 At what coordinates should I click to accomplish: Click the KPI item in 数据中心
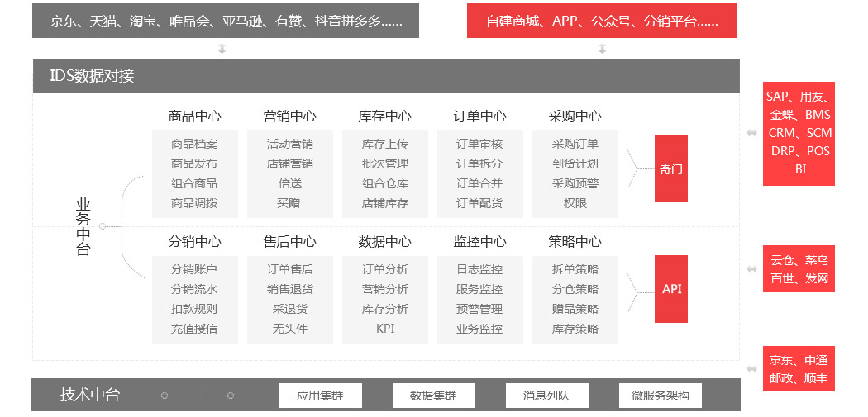[384, 329]
